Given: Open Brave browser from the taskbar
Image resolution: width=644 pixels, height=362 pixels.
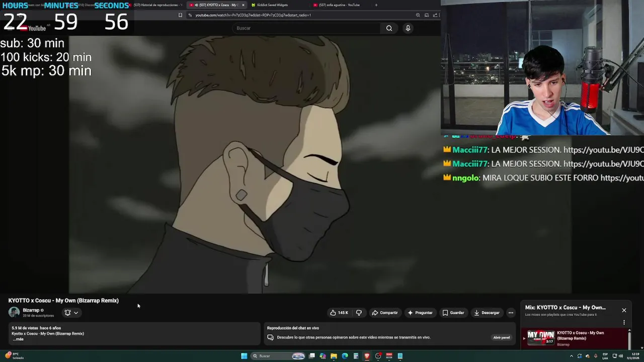Looking at the screenshot, I should coord(367,356).
